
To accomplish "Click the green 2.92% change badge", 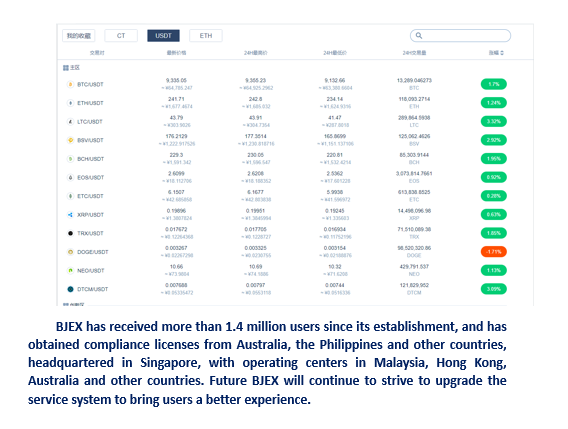I will click(x=493, y=140).
